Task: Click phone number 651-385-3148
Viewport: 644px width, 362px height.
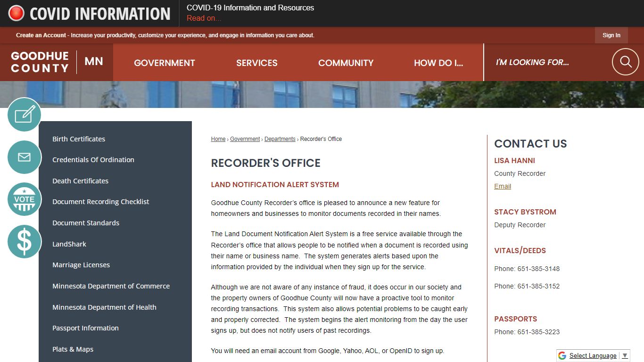Action: (538, 269)
